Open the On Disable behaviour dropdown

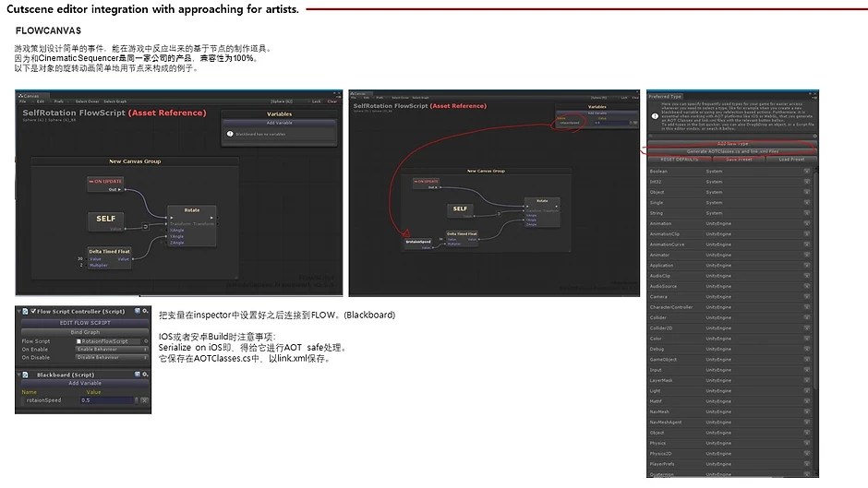[x=112, y=358]
